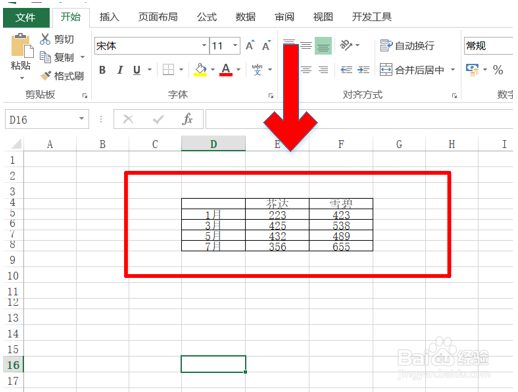This screenshot has height=392, width=518.
Task: Click the formula bar confirm check icon
Action: pos(158,119)
